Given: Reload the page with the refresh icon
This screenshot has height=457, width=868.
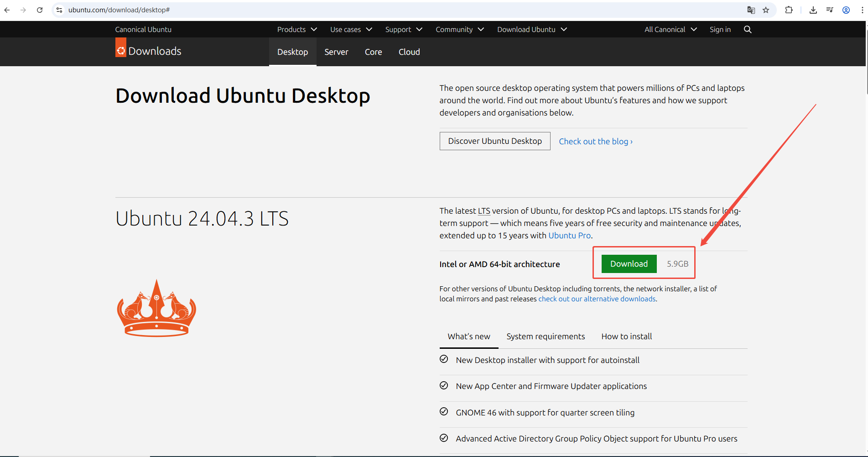Looking at the screenshot, I should click(40, 10).
